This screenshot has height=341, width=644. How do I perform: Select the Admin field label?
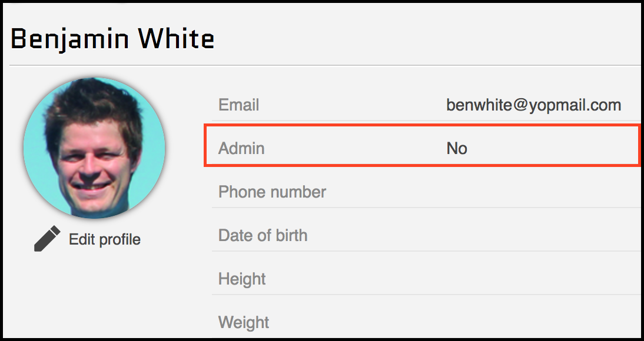(x=241, y=149)
